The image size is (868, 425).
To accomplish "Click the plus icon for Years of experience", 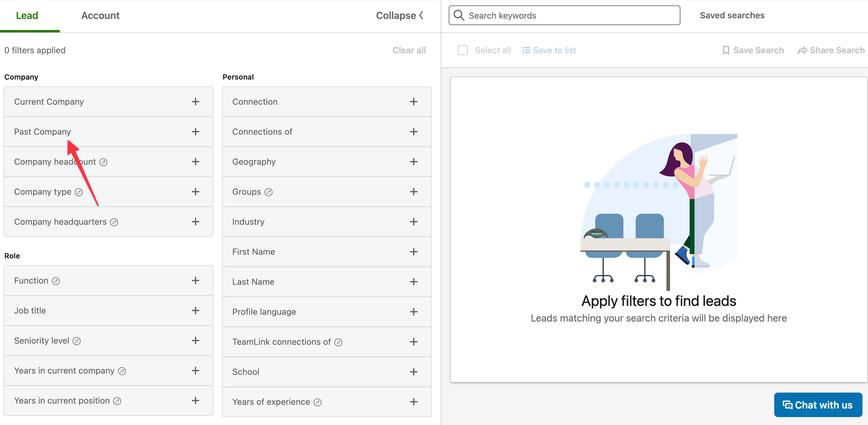I will 414,402.
